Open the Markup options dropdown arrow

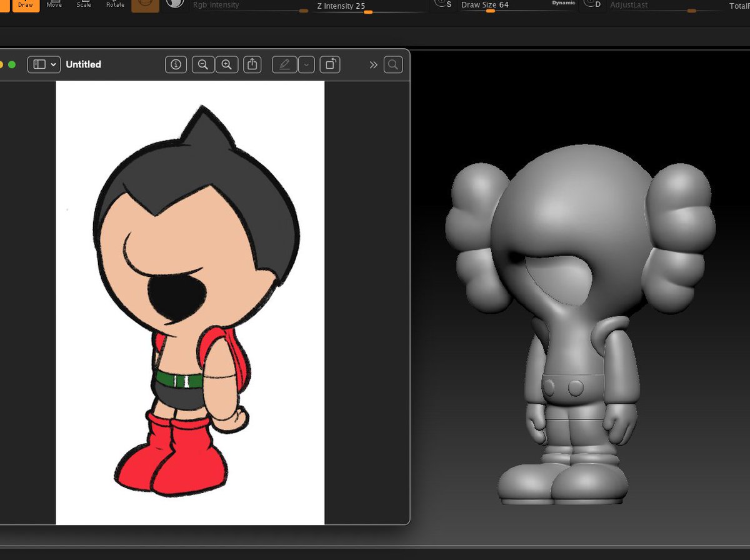tap(306, 64)
